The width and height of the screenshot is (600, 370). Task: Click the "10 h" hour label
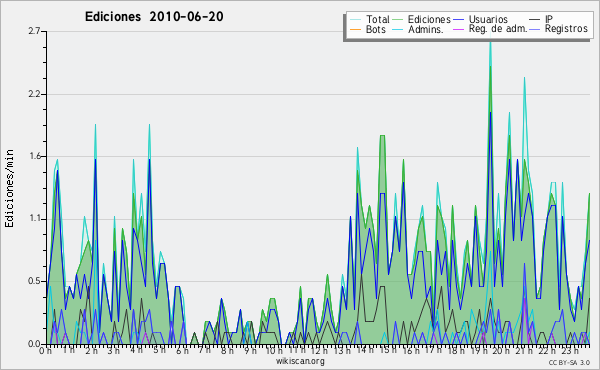274,350
